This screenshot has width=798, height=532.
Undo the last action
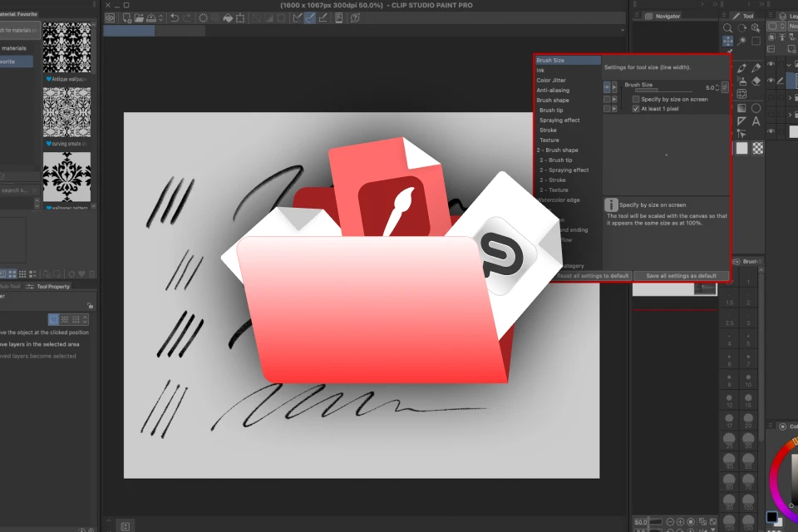175,17
